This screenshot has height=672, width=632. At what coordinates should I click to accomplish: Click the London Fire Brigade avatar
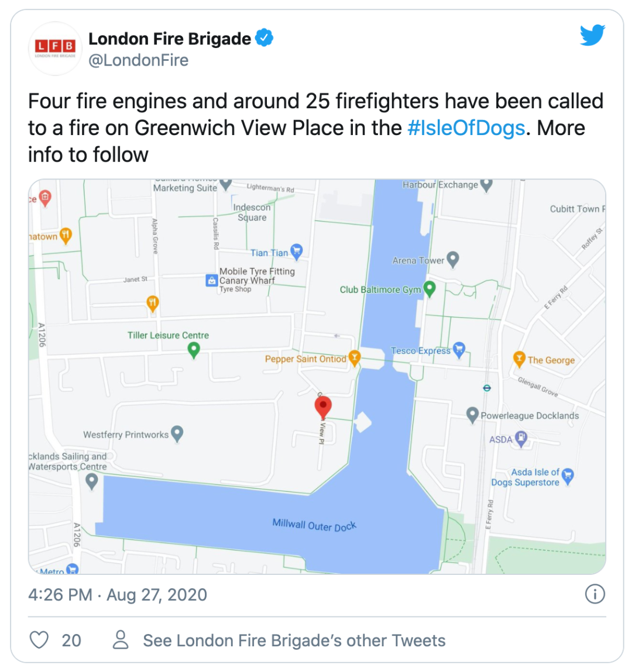coord(56,49)
